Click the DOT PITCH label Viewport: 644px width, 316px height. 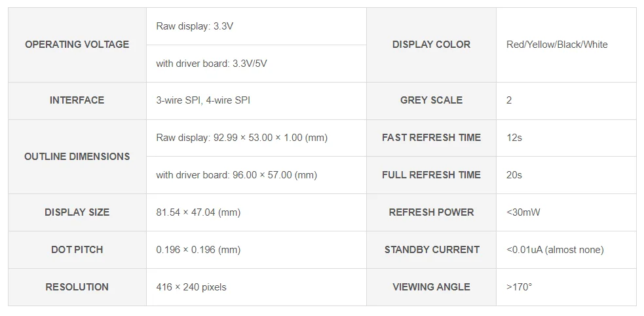tap(77, 250)
